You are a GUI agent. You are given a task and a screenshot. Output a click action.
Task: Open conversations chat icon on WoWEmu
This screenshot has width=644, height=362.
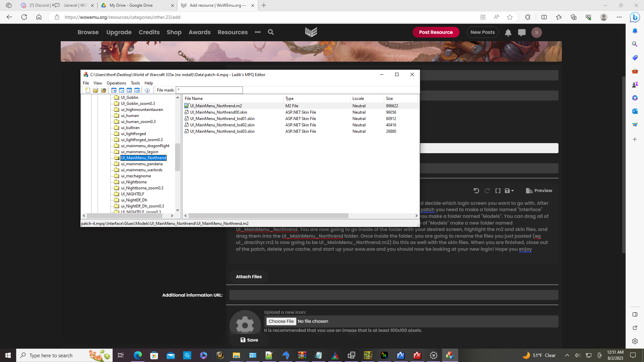coord(522,33)
